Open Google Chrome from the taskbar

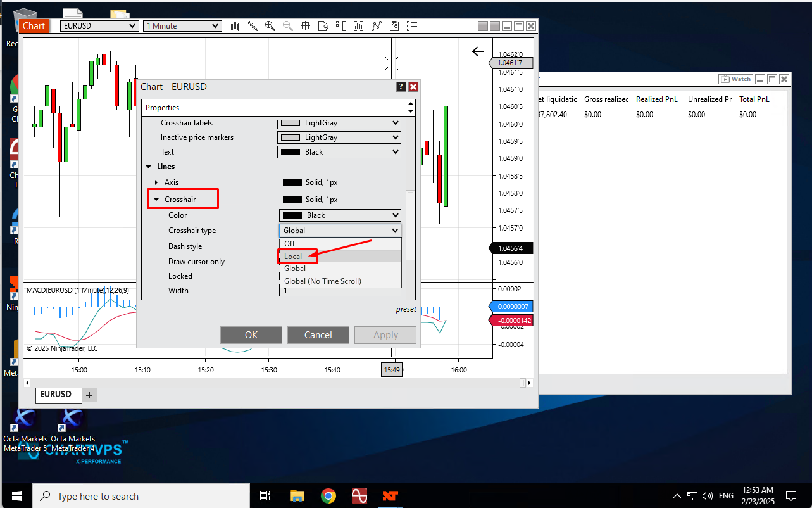coord(328,496)
